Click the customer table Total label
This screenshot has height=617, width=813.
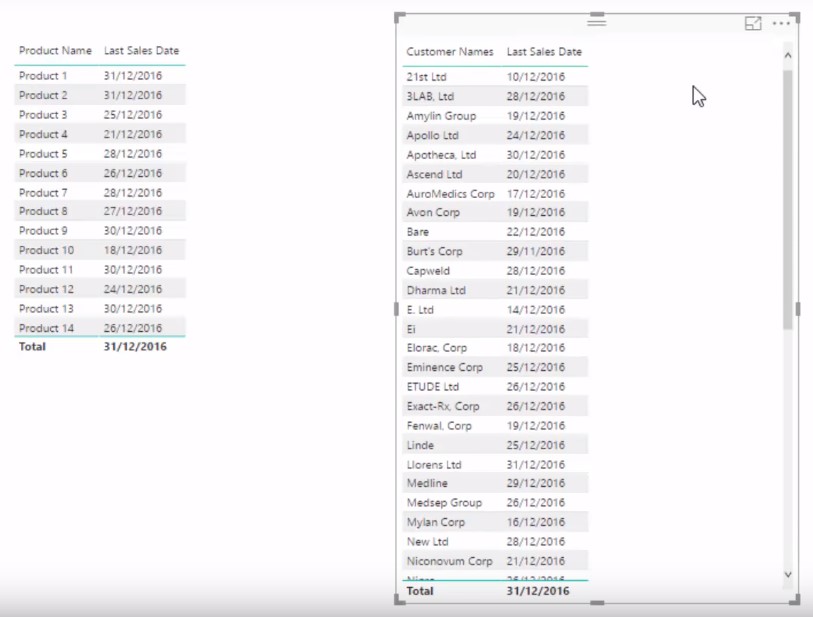click(420, 591)
